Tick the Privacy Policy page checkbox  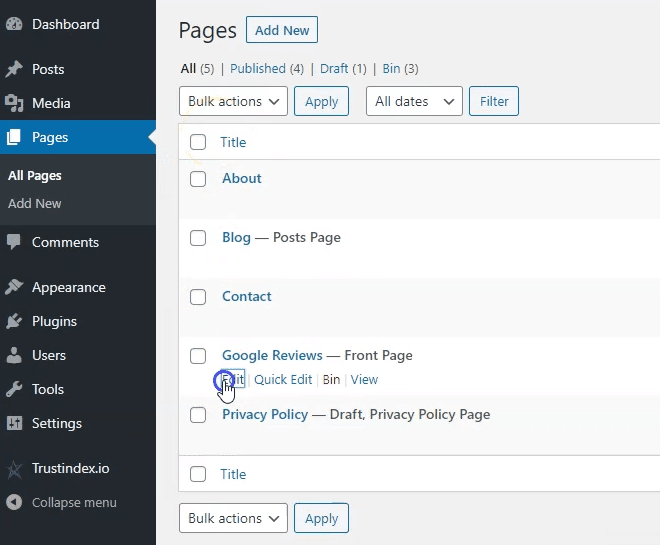point(198,415)
